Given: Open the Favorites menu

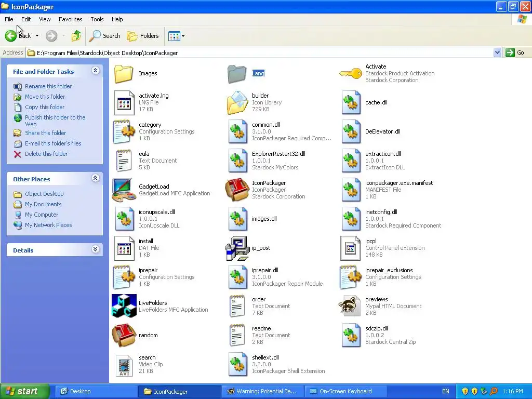Looking at the screenshot, I should [x=70, y=19].
